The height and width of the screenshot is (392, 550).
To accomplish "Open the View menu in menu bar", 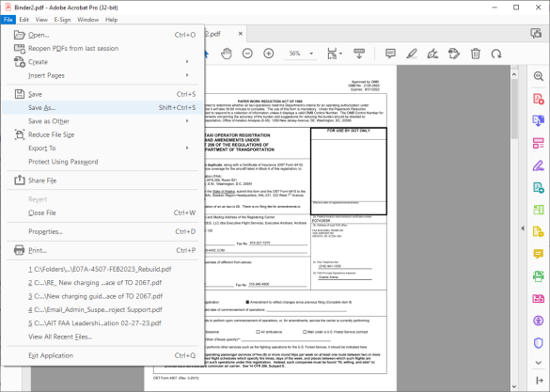I will [41, 20].
